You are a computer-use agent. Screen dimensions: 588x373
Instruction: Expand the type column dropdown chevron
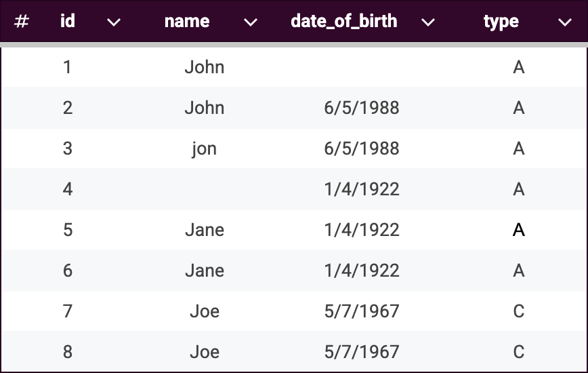point(565,22)
